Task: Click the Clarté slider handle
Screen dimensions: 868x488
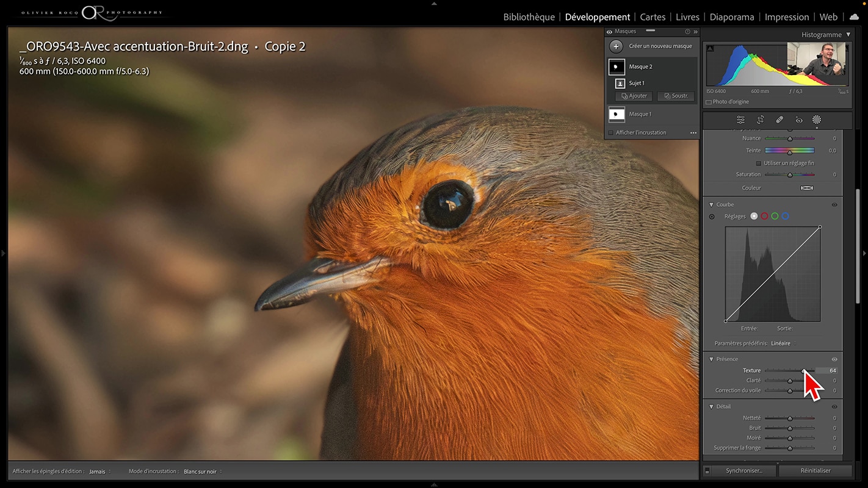Action: point(789,381)
